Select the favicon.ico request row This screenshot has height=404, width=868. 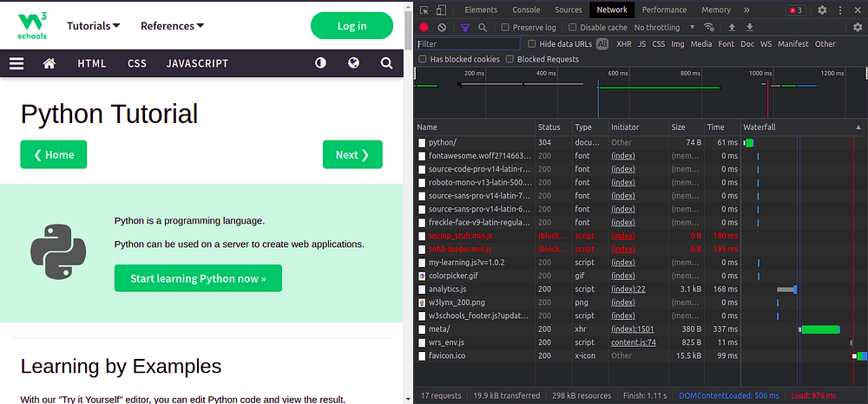click(641, 355)
